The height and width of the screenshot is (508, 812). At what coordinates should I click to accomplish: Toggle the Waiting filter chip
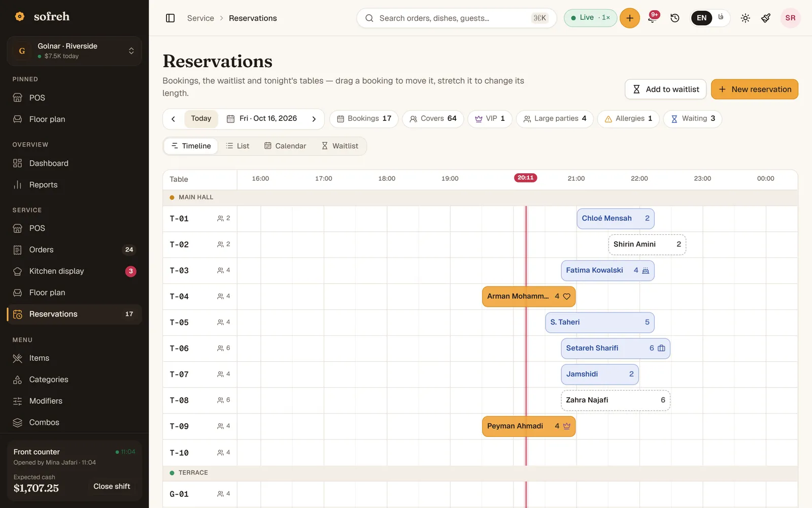(x=693, y=119)
